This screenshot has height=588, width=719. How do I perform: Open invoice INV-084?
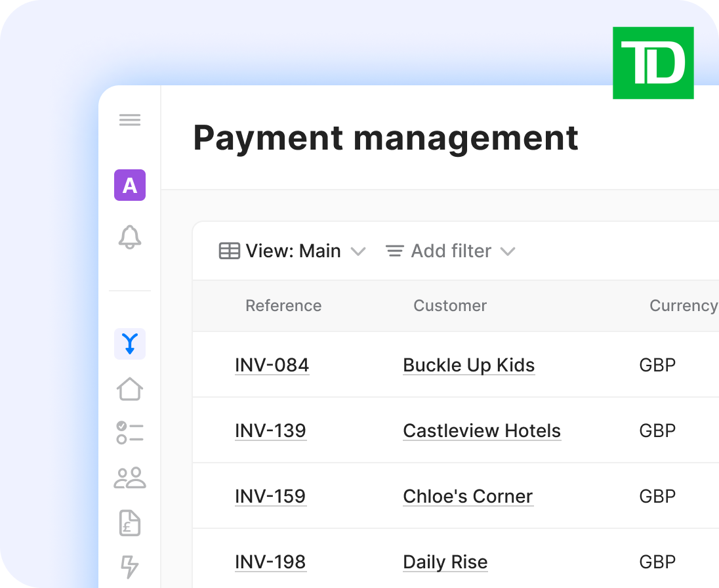[x=272, y=365]
